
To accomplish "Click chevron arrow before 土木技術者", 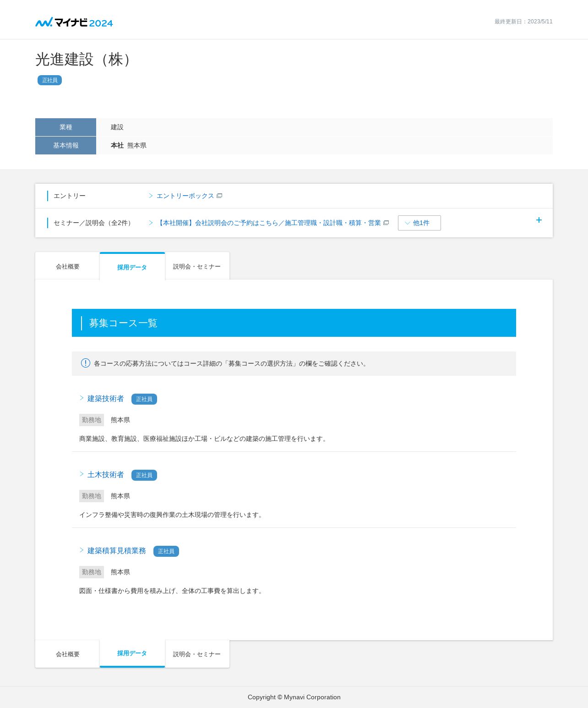I will click(x=82, y=474).
